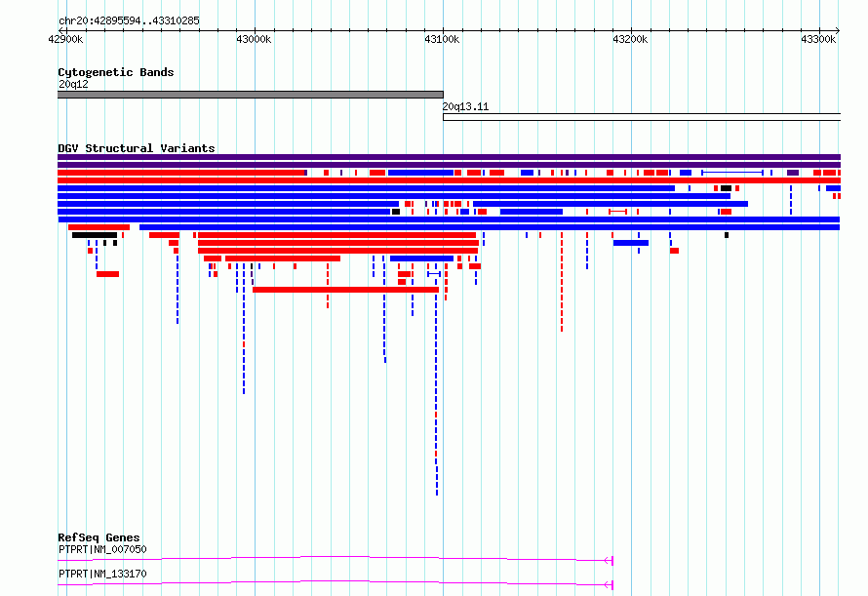Click the right arrowhead of the coordinate ruler
The image size is (868, 596).
coord(838,30)
